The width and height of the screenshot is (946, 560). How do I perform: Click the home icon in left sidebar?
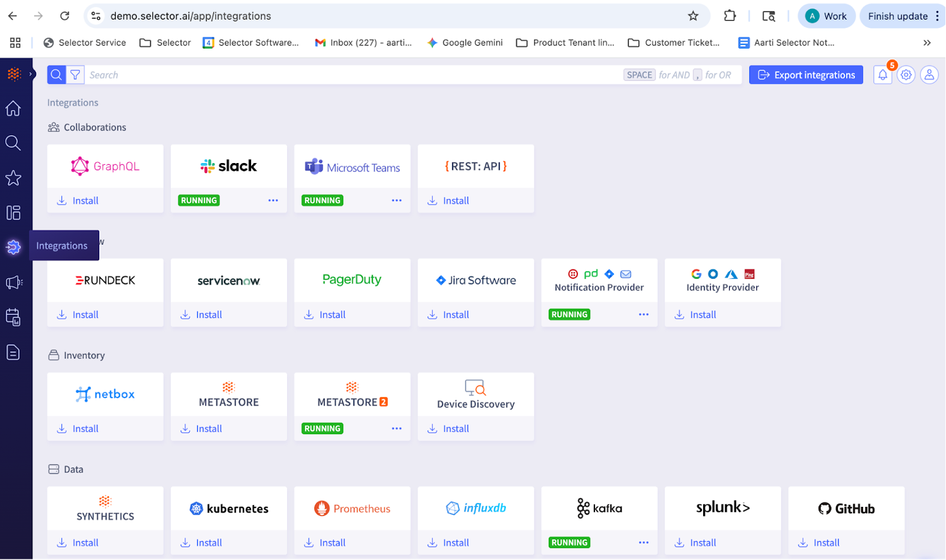[x=13, y=109]
